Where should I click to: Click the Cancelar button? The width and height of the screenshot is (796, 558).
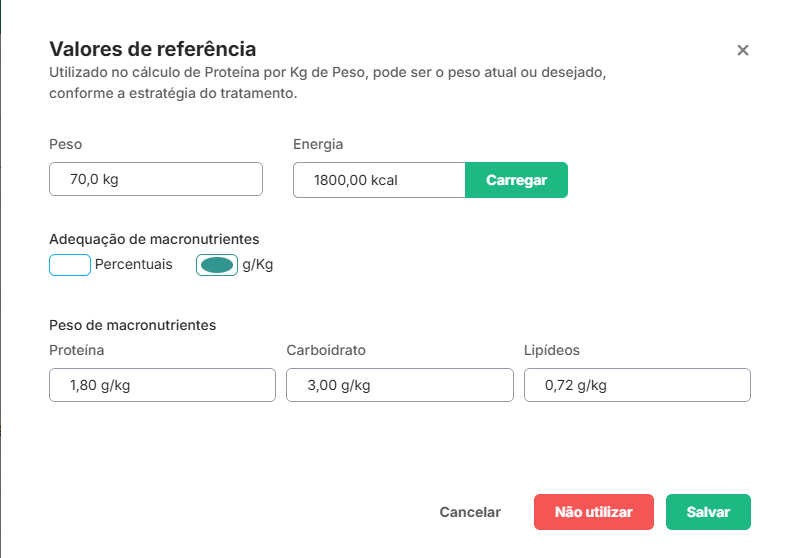470,512
